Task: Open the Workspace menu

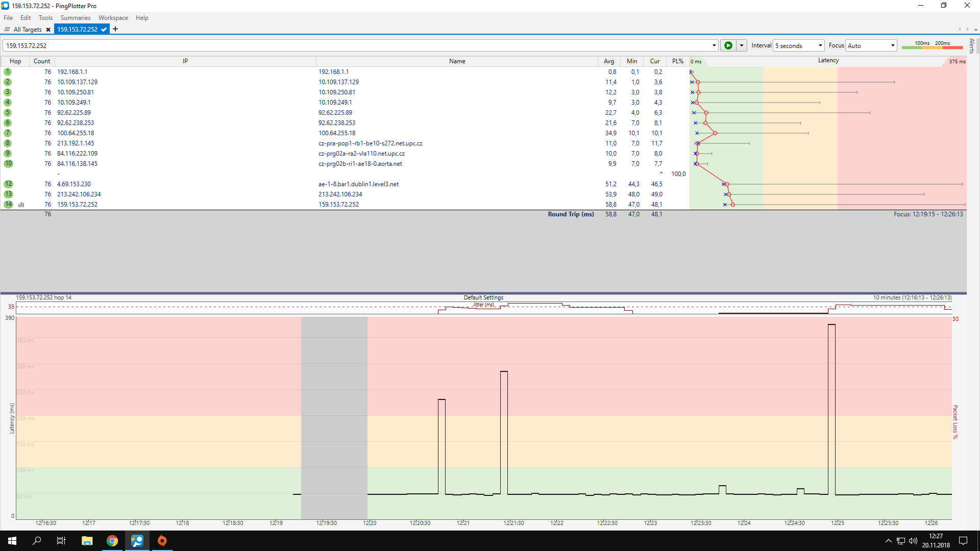Action: tap(113, 18)
